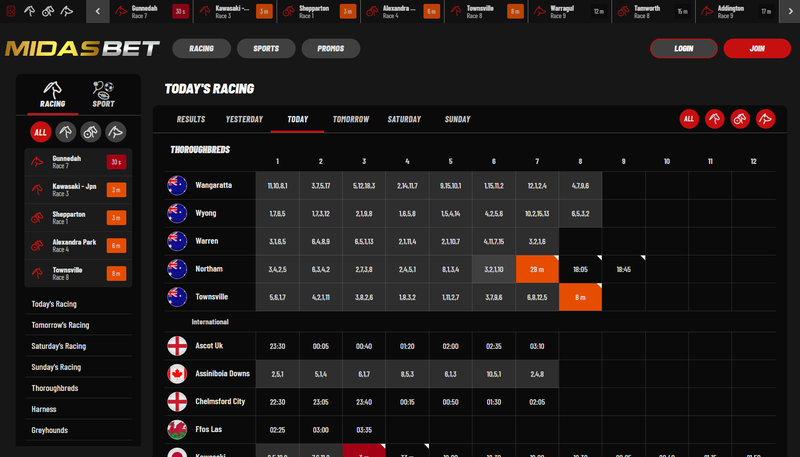Open Gunnedah Race 7 in top ticker
This screenshot has width=800, height=457.
pyautogui.click(x=151, y=11)
